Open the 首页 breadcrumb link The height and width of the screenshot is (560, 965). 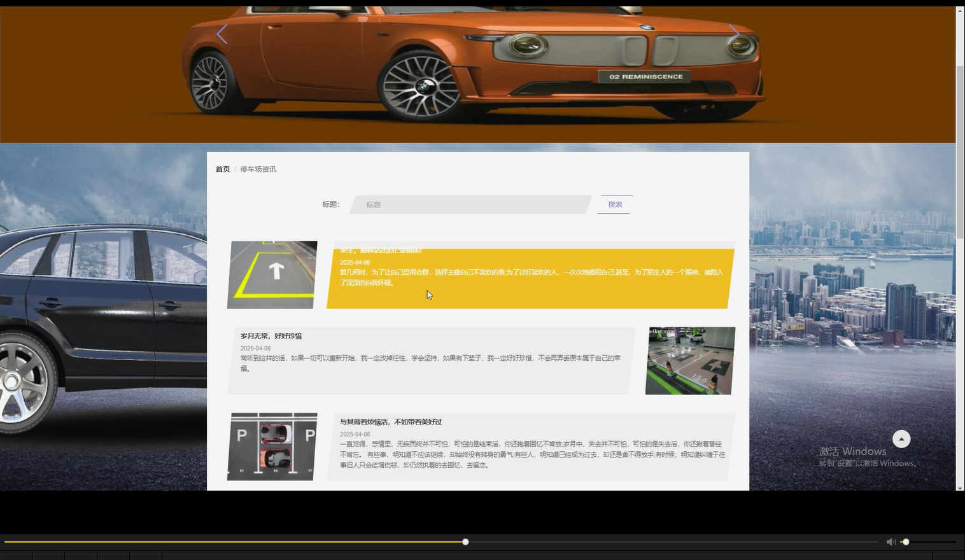click(223, 169)
